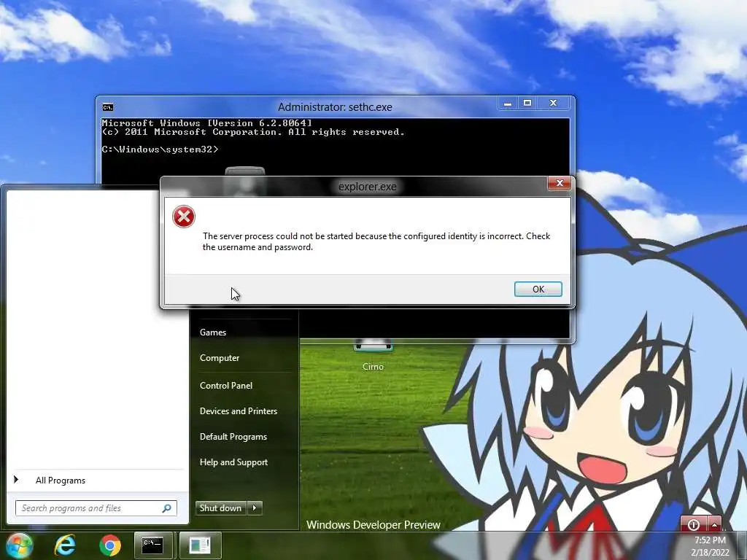The height and width of the screenshot is (560, 747).
Task: Select the Cirno desktop icon
Action: click(x=373, y=356)
